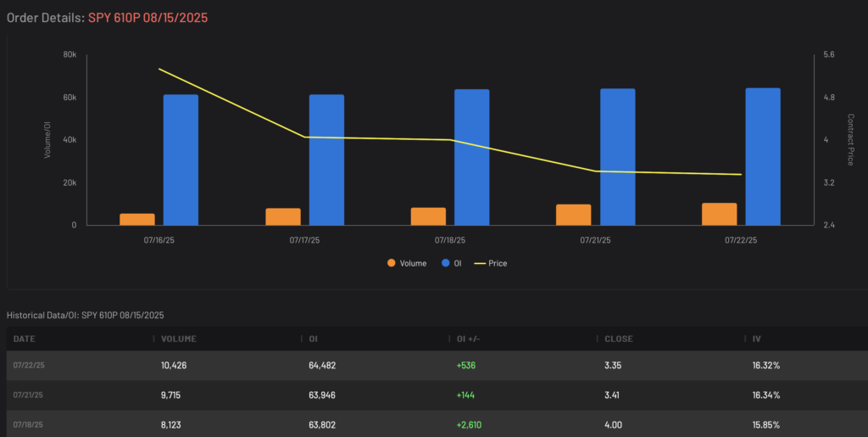Click close price 3.35
This screenshot has height=437, width=868.
(612, 366)
